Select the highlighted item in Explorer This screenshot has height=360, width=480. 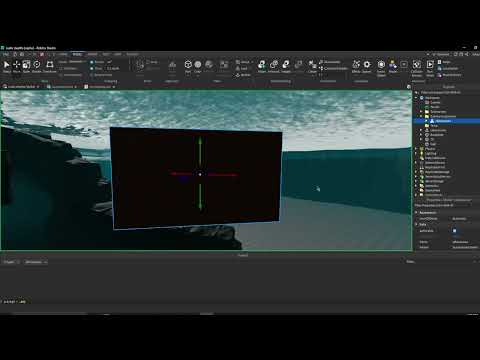[447, 121]
